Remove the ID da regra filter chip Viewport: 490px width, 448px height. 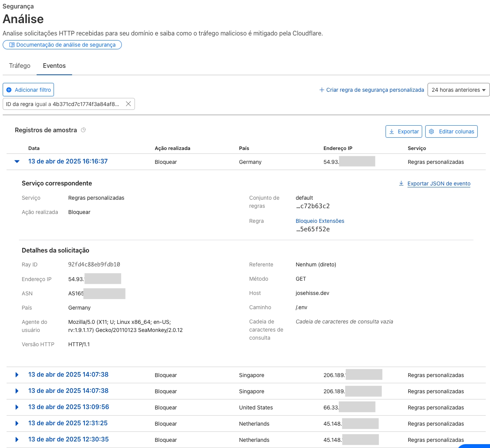(x=128, y=104)
